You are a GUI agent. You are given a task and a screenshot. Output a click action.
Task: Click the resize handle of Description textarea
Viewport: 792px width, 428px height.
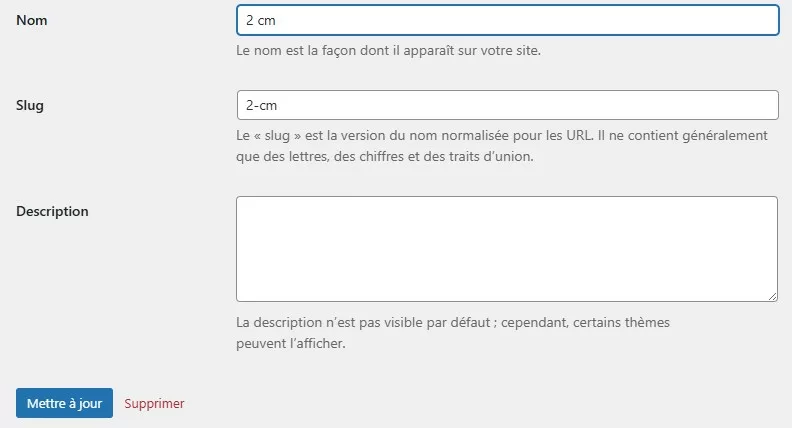pos(772,296)
